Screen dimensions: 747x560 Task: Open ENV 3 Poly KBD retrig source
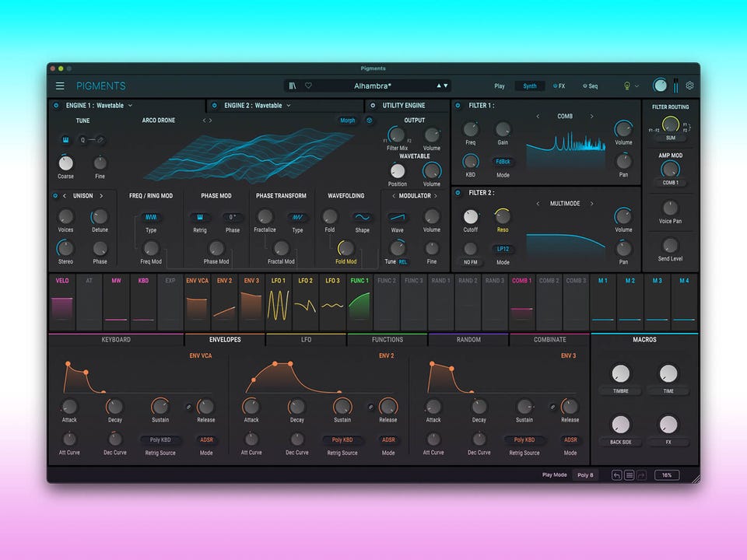524,440
